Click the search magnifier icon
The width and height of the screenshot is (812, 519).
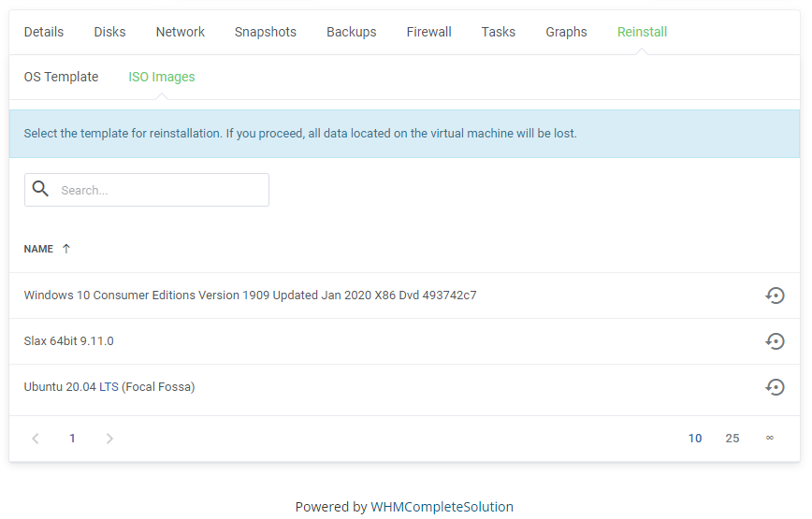coord(40,189)
